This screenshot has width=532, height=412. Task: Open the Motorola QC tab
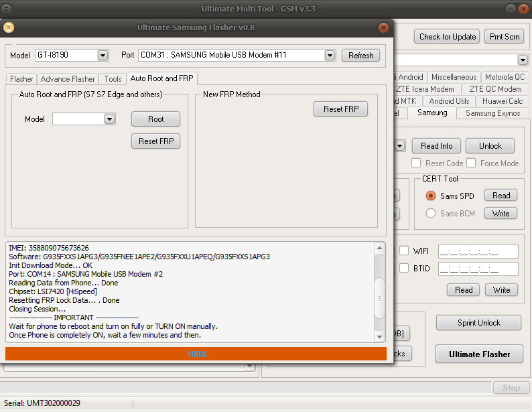[x=505, y=77]
